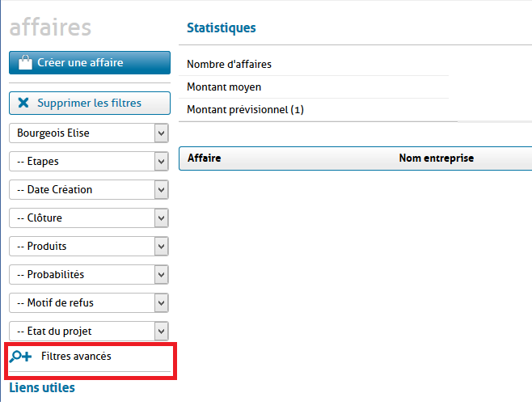The height and width of the screenshot is (414, 532).
Task: Open the Bourgeois Elise owner dropdown
Action: pyautogui.click(x=89, y=133)
